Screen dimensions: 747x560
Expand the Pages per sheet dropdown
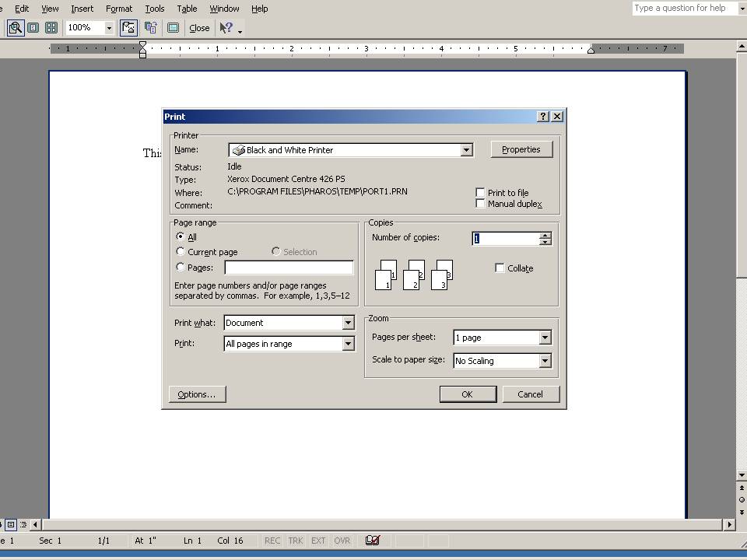pos(545,338)
